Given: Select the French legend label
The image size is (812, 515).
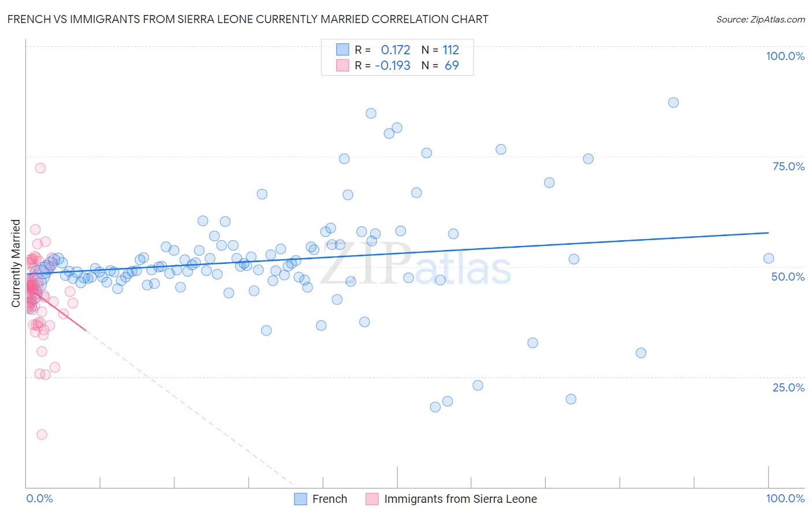Looking at the screenshot, I should [330, 499].
